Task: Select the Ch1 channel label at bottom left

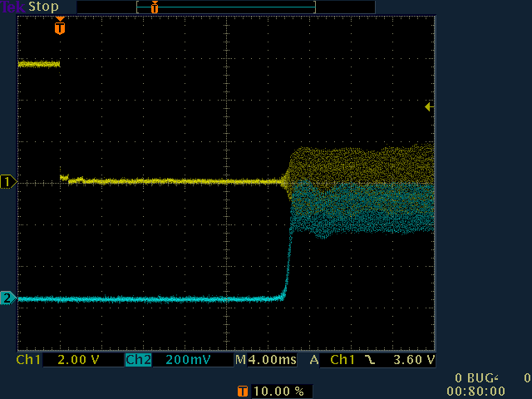Action: click(x=28, y=360)
